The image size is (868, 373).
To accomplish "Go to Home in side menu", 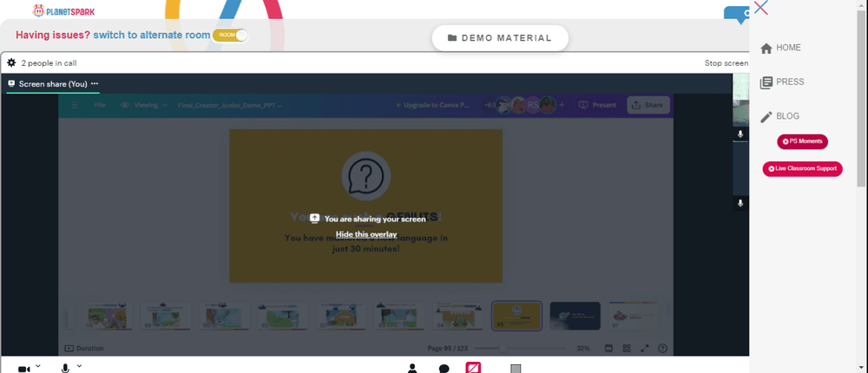I will [780, 49].
